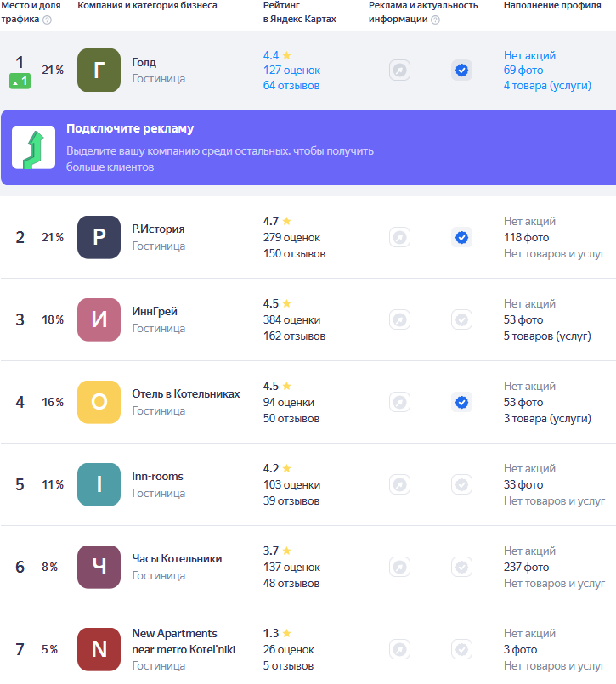Viewport: 616px width, 684px height.
Task: Click '162 отзывов' in ИннГрей row
Action: 295,336
